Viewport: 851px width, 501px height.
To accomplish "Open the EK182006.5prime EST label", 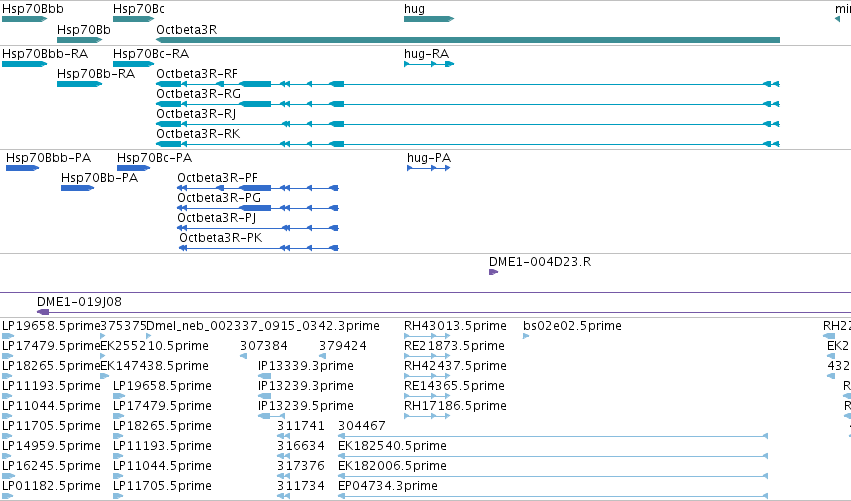I will [392, 466].
